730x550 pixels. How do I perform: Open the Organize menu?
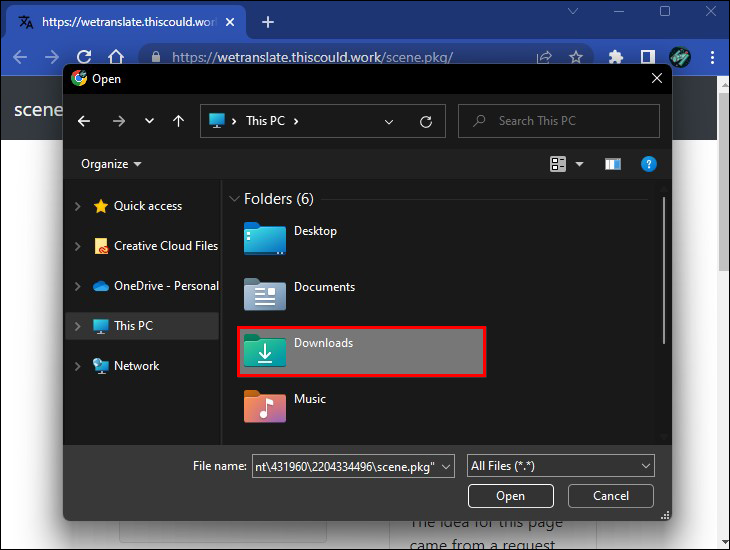point(111,164)
